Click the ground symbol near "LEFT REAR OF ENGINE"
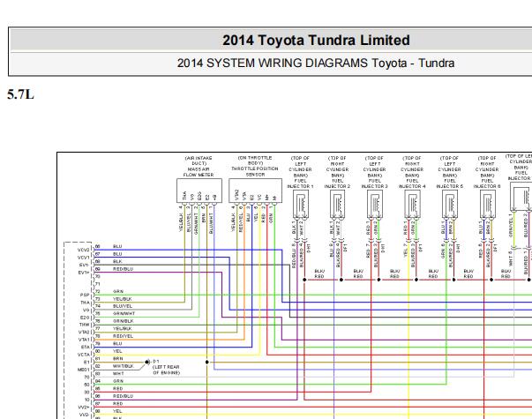This screenshot has width=532, height=419. [147, 362]
